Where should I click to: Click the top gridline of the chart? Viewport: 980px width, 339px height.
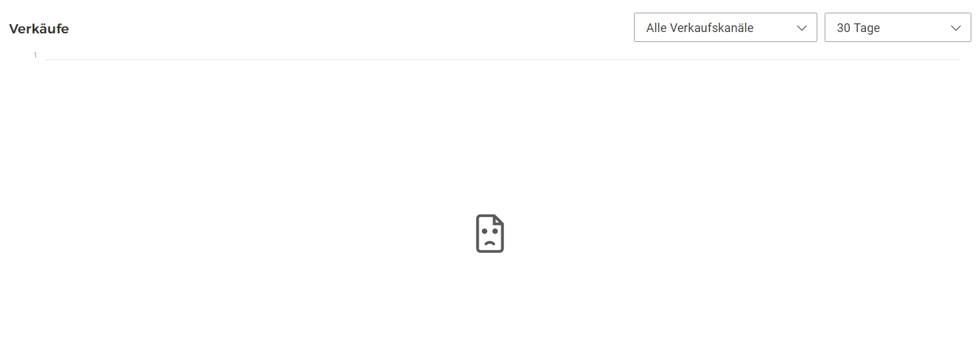[x=502, y=59]
